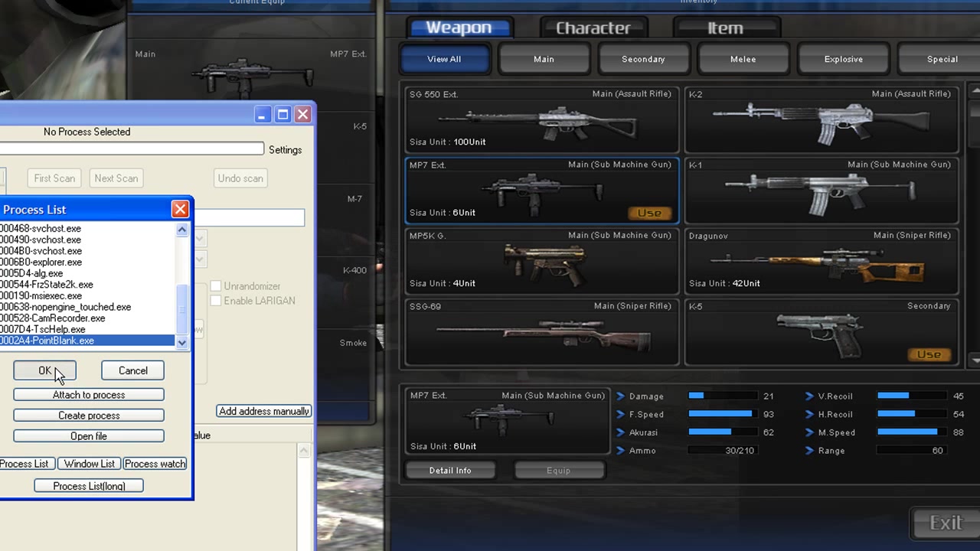The height and width of the screenshot is (551, 980).
Task: Select alg.exe in process list
Action: [x=87, y=273]
